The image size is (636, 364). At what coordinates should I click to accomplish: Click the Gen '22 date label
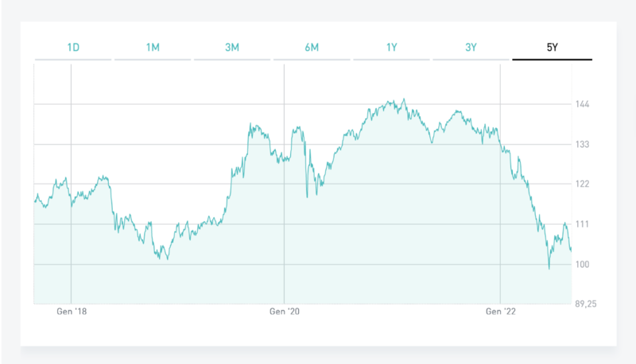[500, 314]
